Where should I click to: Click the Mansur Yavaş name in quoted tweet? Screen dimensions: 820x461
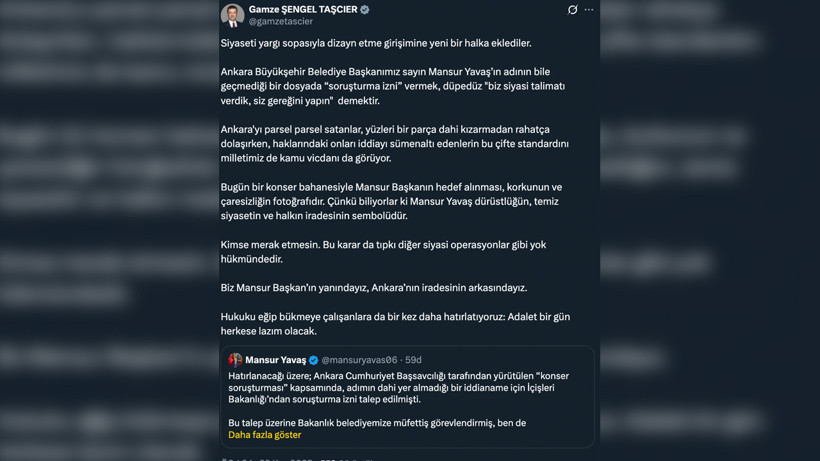[276, 360]
